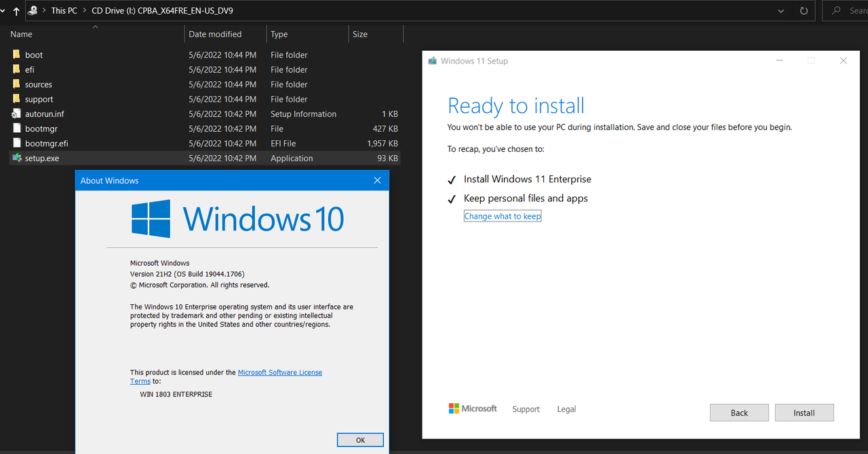The height and width of the screenshot is (454, 868).
Task: Click WIN 1803 ENTERPRISE licensee text
Action: pos(176,394)
